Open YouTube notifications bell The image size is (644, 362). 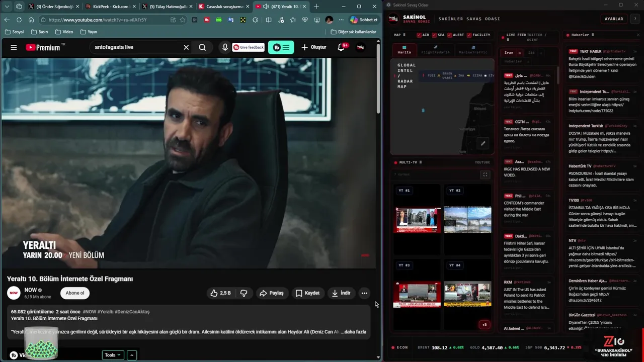click(342, 47)
